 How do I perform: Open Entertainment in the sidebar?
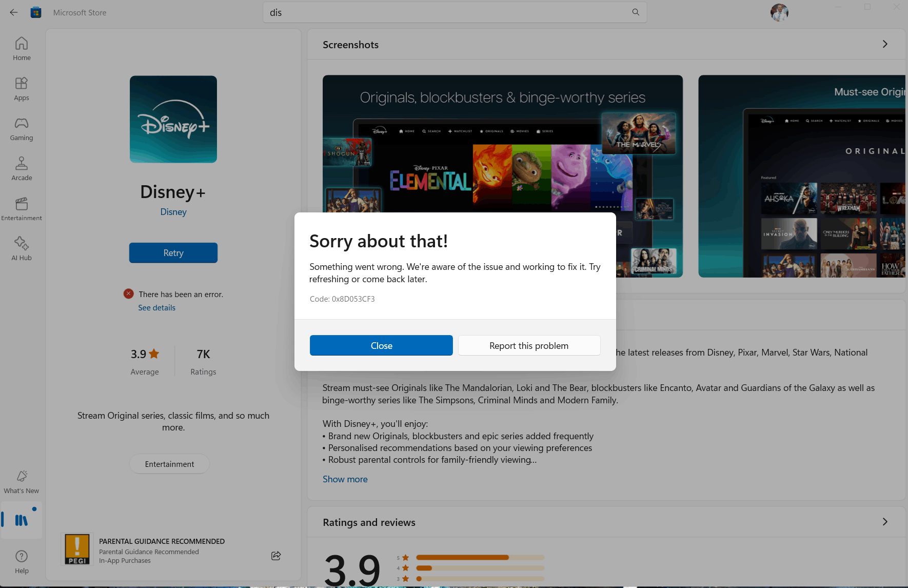pyautogui.click(x=22, y=209)
